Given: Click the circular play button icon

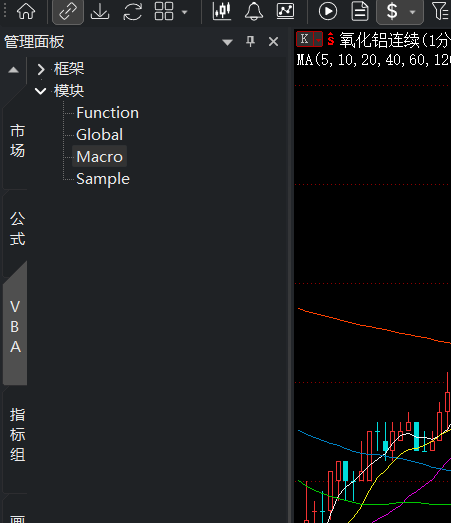Looking at the screenshot, I should point(328,12).
